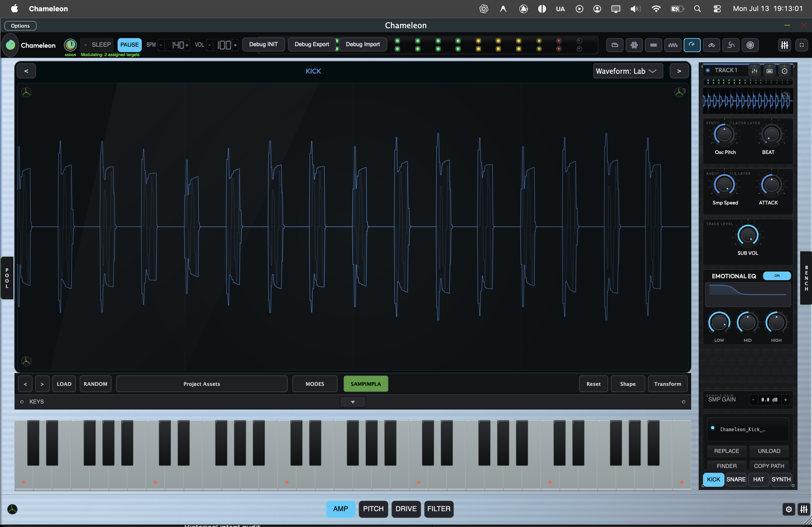Click the LOAD button

point(64,384)
